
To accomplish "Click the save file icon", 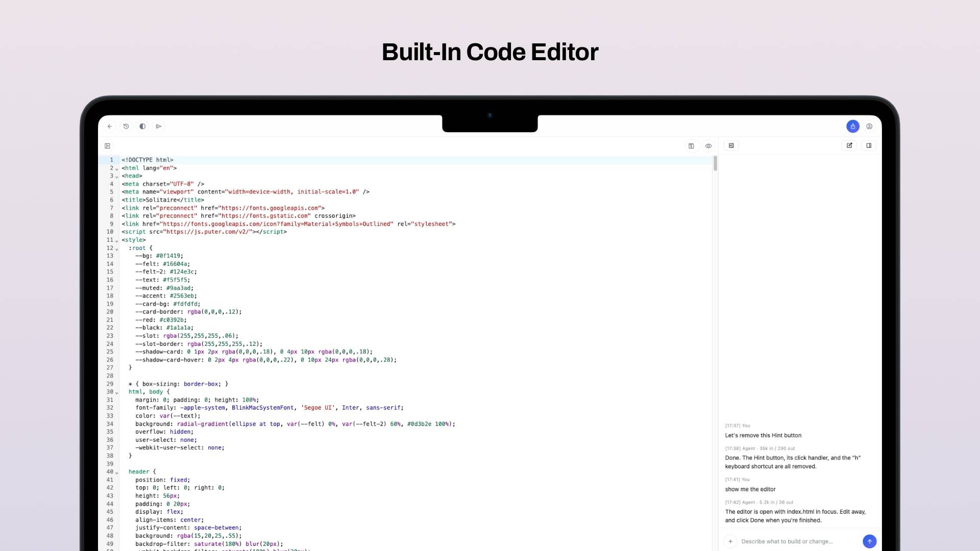I will [x=691, y=146].
